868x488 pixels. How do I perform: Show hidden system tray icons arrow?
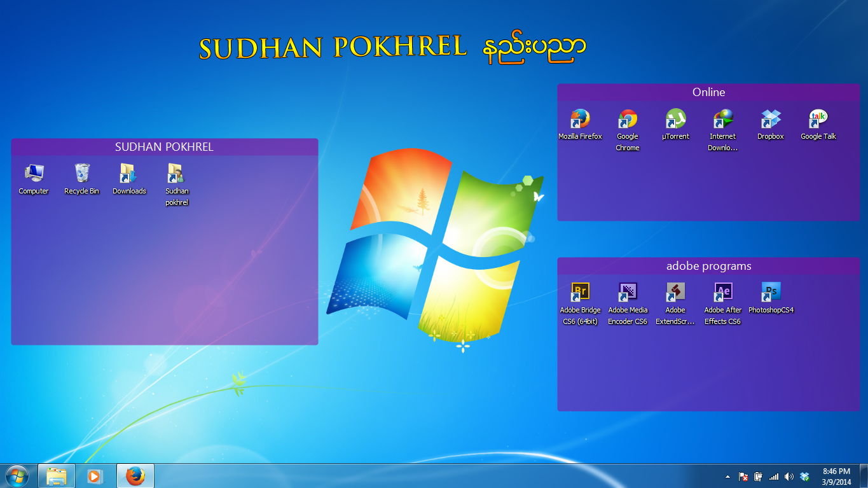pos(727,476)
